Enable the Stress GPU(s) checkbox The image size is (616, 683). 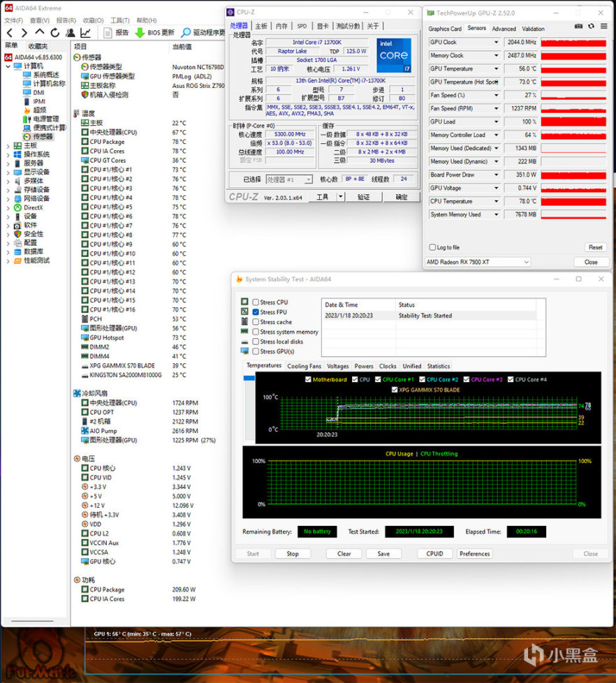coord(256,351)
